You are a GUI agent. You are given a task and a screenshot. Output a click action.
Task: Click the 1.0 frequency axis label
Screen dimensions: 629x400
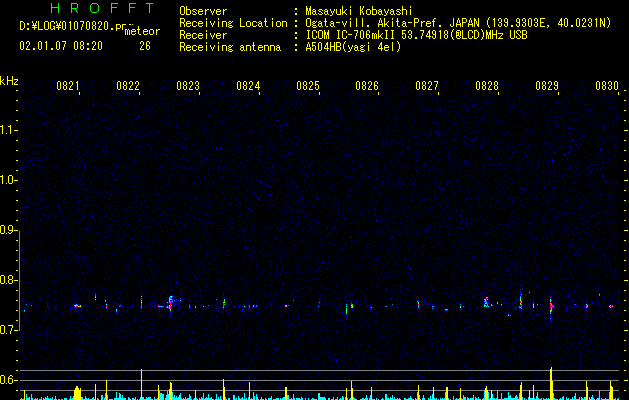[8, 180]
